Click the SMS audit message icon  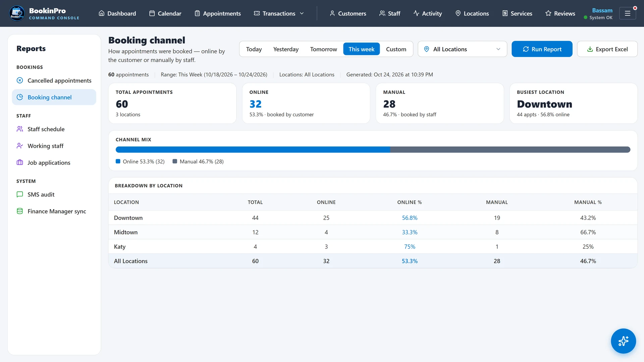click(x=20, y=194)
